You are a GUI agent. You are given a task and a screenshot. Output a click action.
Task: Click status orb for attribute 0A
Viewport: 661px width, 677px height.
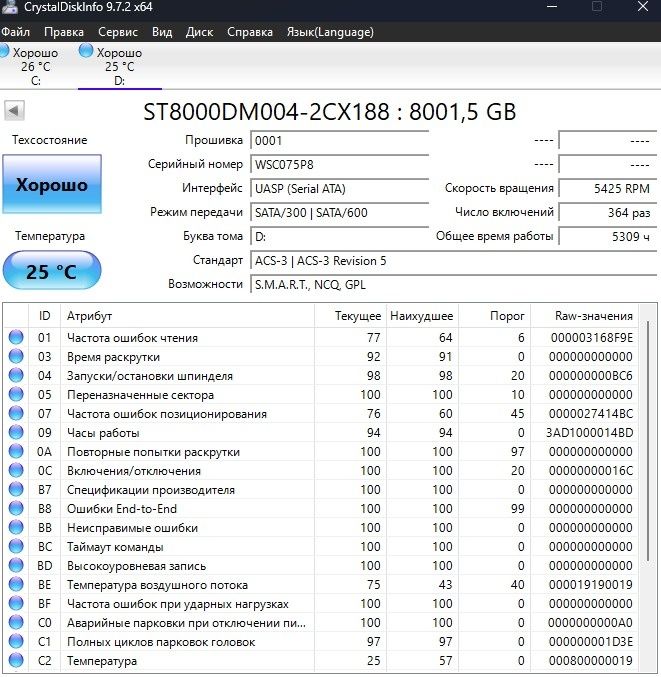[16, 451]
